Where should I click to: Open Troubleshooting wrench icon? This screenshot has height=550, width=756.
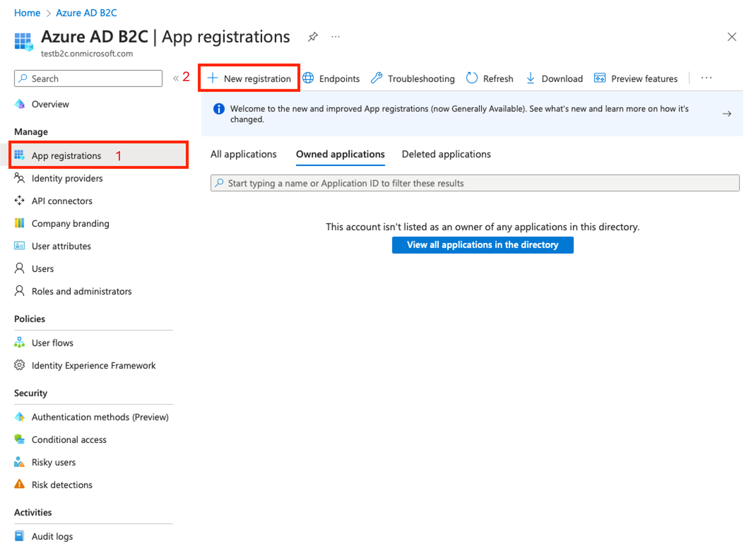coord(377,78)
